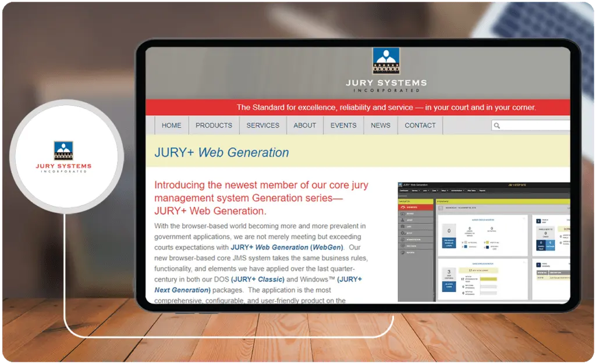This screenshot has height=364, width=596.
Task: Click the Jury Systems logo in site header
Action: click(386, 60)
